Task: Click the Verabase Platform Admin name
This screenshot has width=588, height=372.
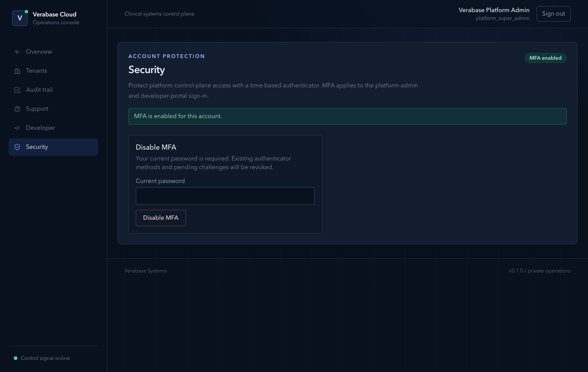Action: (494, 10)
